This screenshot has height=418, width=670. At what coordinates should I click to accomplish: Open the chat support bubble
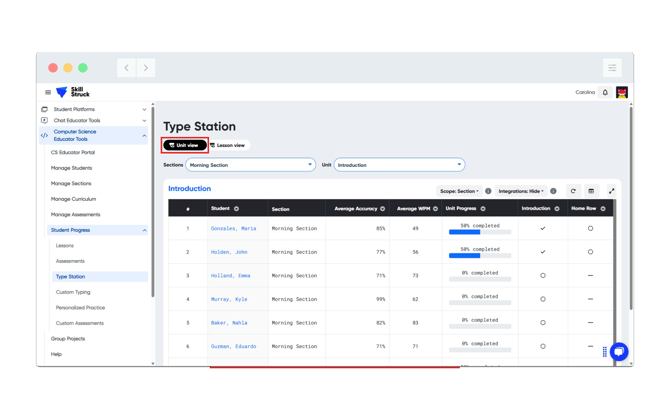pyautogui.click(x=619, y=352)
